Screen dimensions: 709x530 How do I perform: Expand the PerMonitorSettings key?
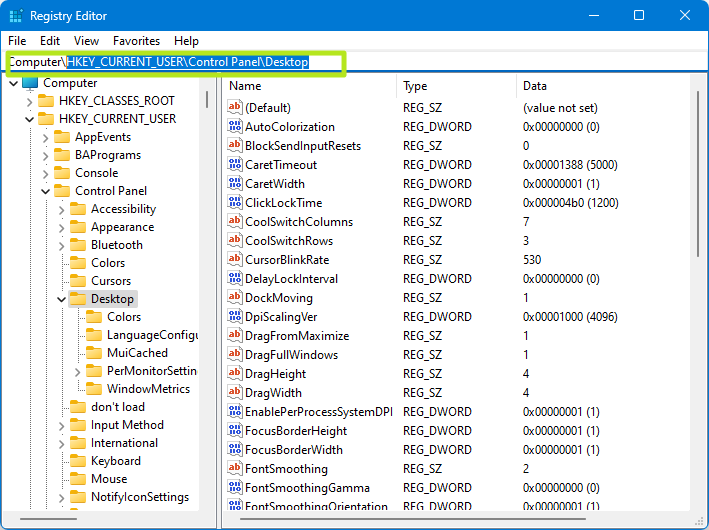click(x=77, y=372)
